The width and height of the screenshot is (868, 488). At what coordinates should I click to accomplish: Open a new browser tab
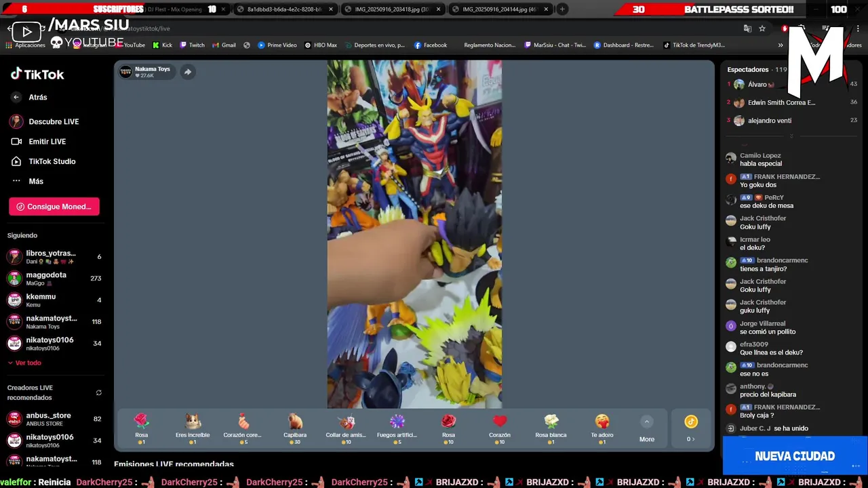[x=562, y=9]
